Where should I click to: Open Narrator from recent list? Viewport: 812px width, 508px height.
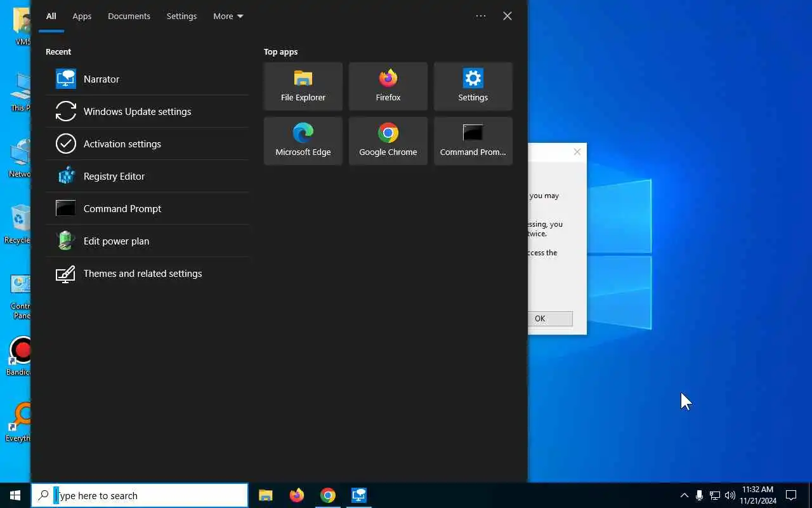tap(147, 79)
